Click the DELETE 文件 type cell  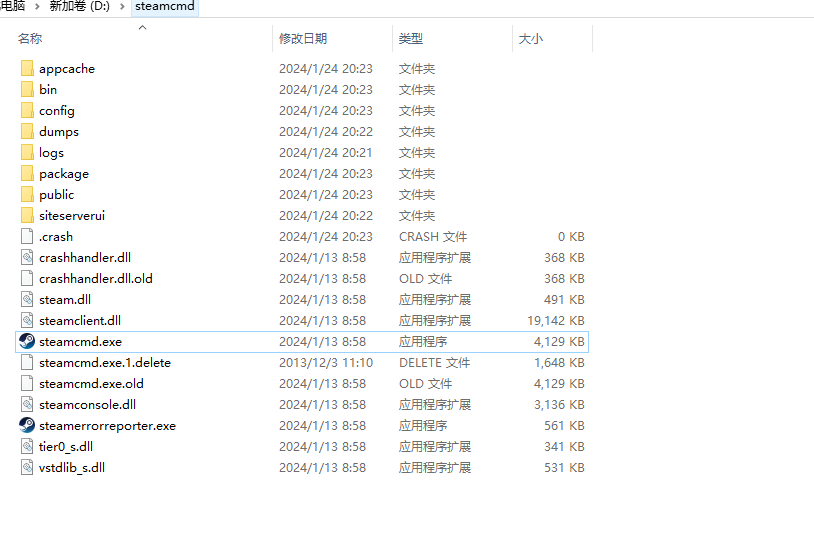(x=435, y=363)
